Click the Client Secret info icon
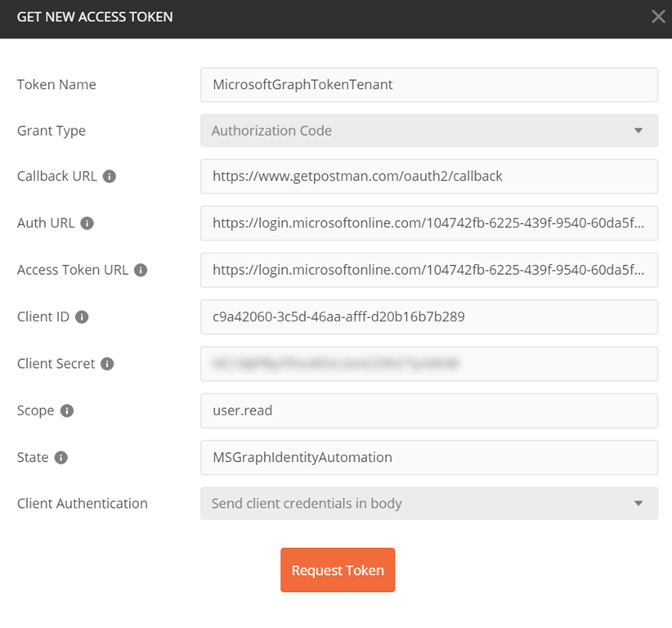The image size is (672, 628). (107, 364)
